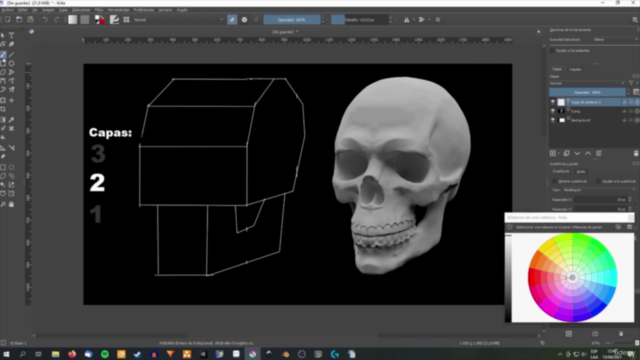
Task: Open the Archivo menu
Action: pos(7,10)
